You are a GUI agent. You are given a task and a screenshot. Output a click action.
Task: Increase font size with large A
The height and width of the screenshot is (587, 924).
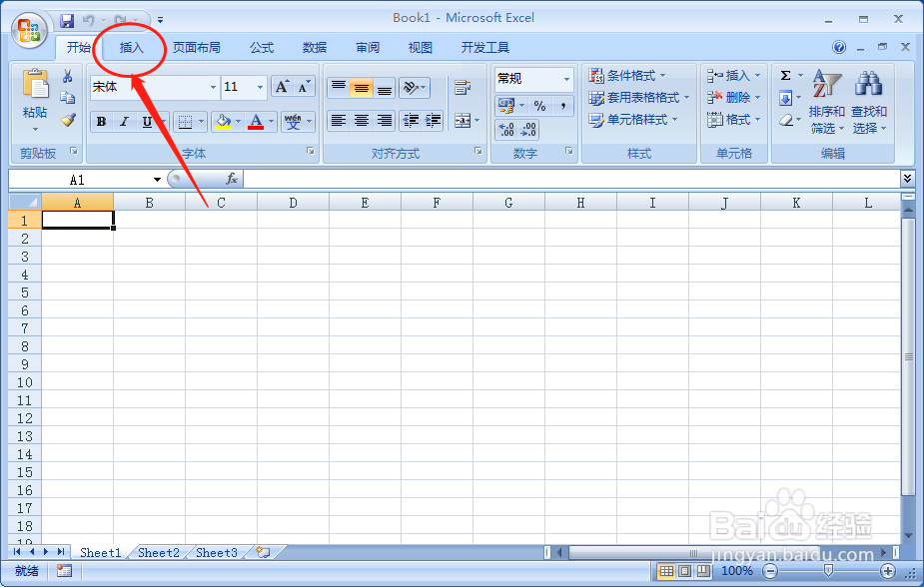[x=282, y=87]
